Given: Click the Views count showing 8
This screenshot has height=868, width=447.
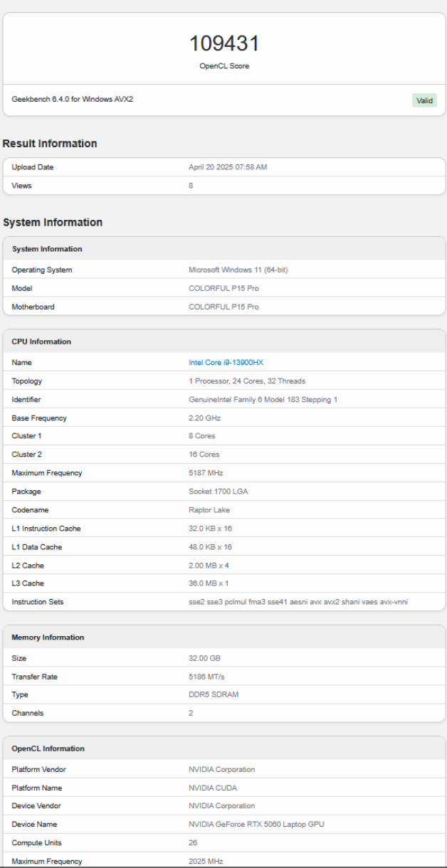Looking at the screenshot, I should point(186,185).
